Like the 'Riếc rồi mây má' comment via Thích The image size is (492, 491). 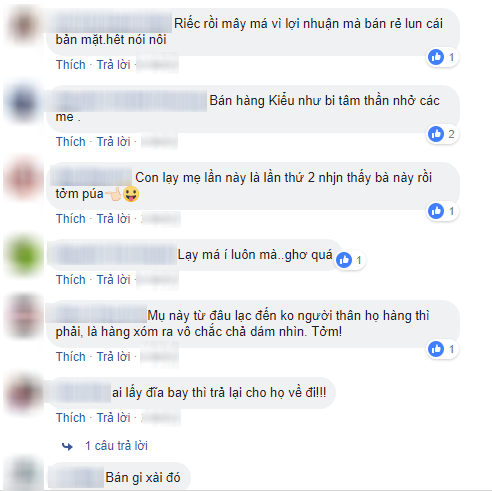pyautogui.click(x=71, y=65)
